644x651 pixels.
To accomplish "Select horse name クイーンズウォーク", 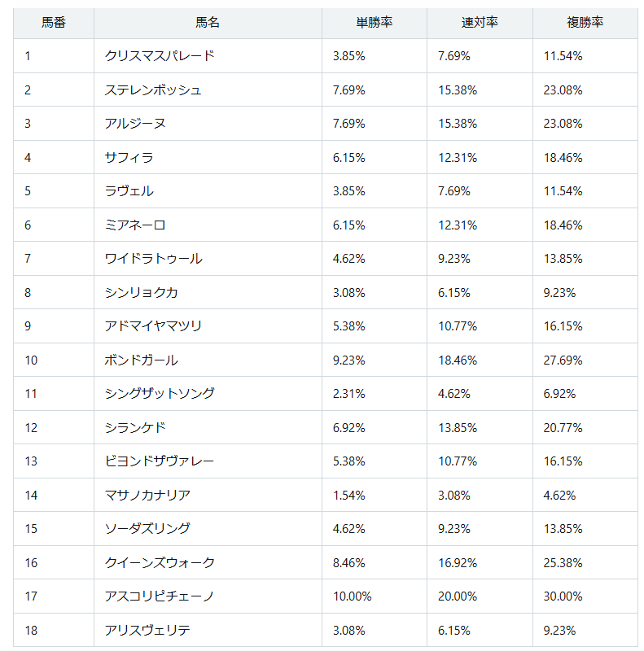I will [160, 562].
